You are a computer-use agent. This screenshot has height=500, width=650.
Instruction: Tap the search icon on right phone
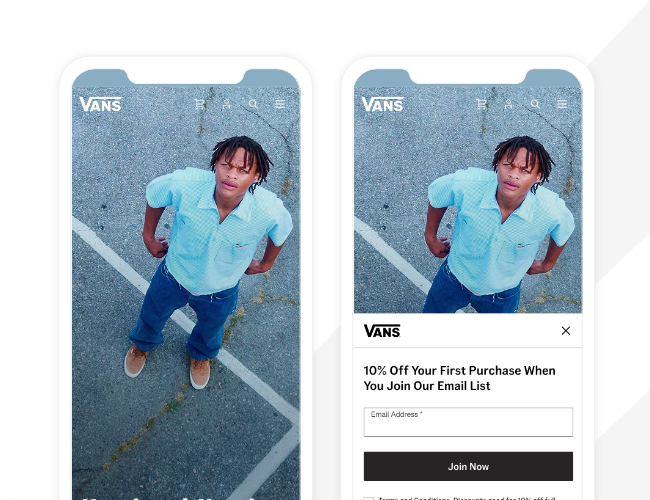pos(535,104)
